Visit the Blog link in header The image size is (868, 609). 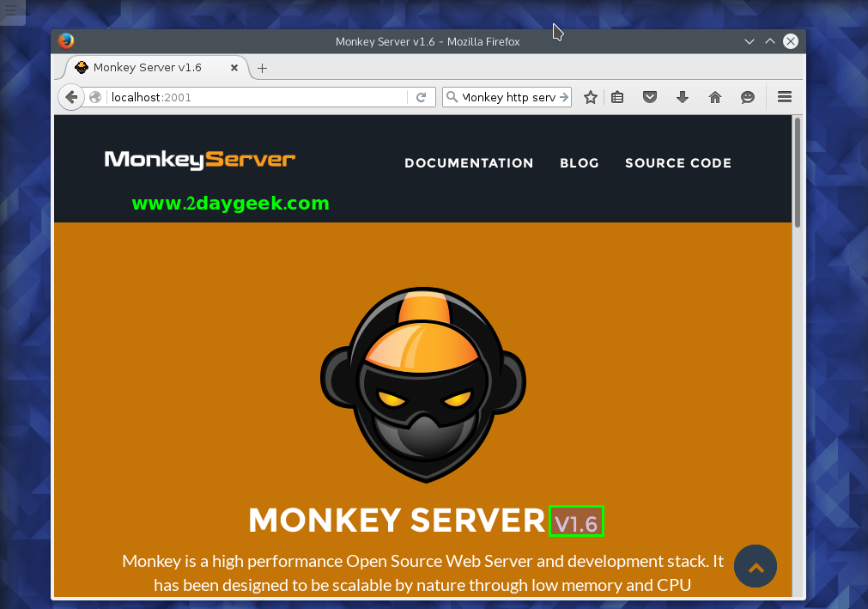click(x=580, y=163)
